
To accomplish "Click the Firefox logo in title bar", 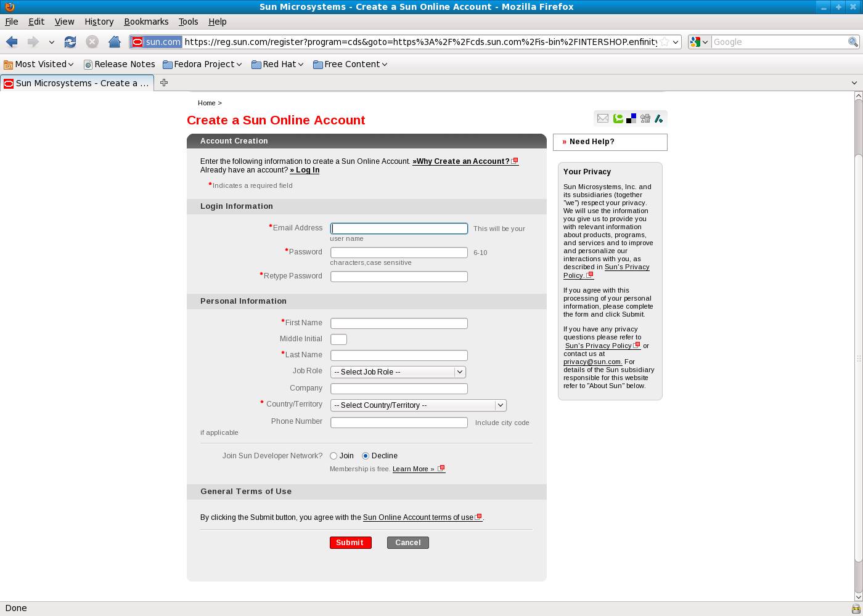I will (x=9, y=7).
